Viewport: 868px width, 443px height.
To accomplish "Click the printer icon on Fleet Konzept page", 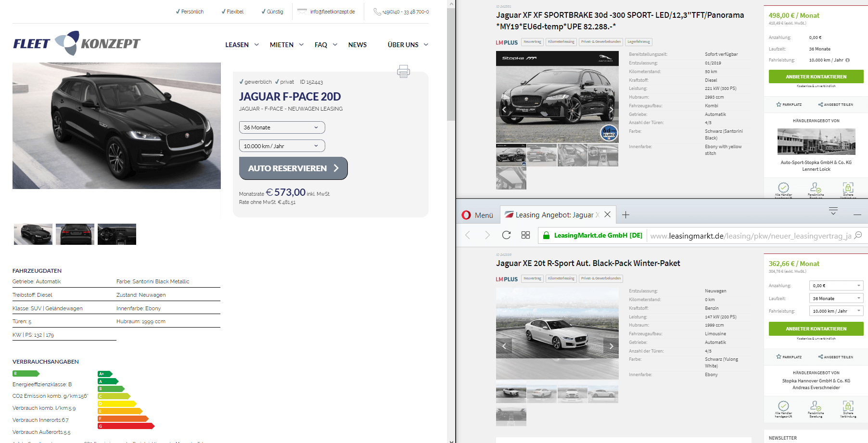I will pyautogui.click(x=403, y=72).
